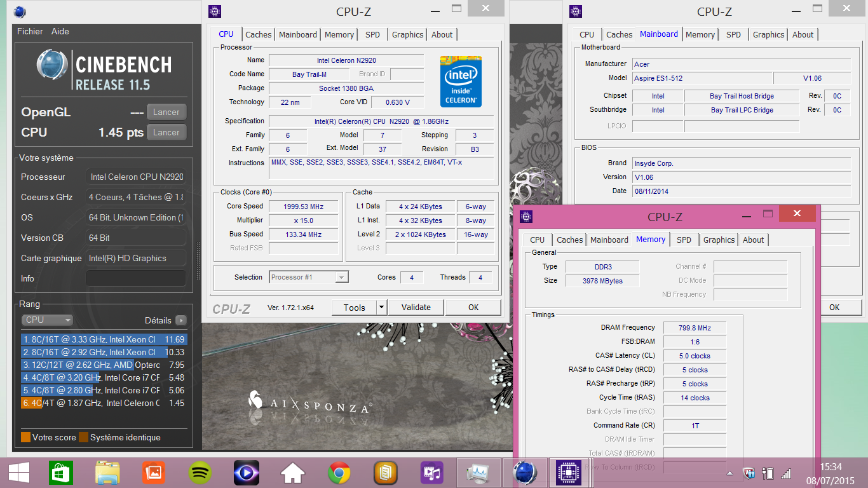
Task: Click the Intel Inside Celeron logo
Action: (x=461, y=81)
